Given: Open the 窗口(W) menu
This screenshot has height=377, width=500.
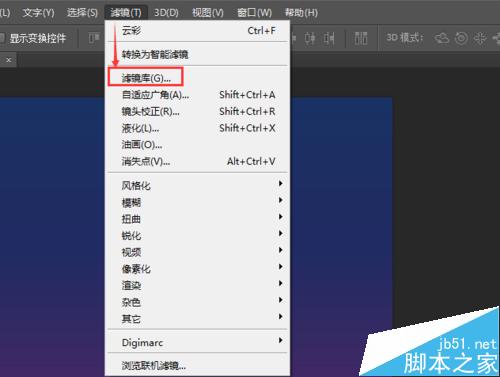Looking at the screenshot, I should 254,13.
